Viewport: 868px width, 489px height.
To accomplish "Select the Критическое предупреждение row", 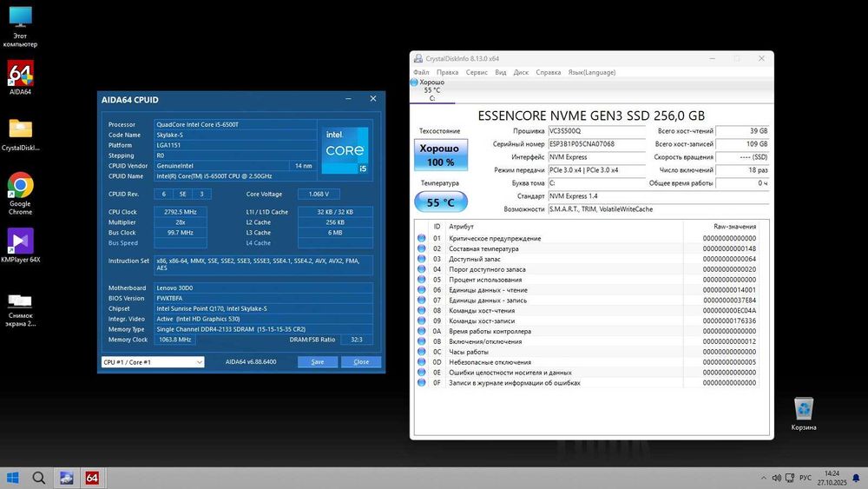I will pos(587,238).
